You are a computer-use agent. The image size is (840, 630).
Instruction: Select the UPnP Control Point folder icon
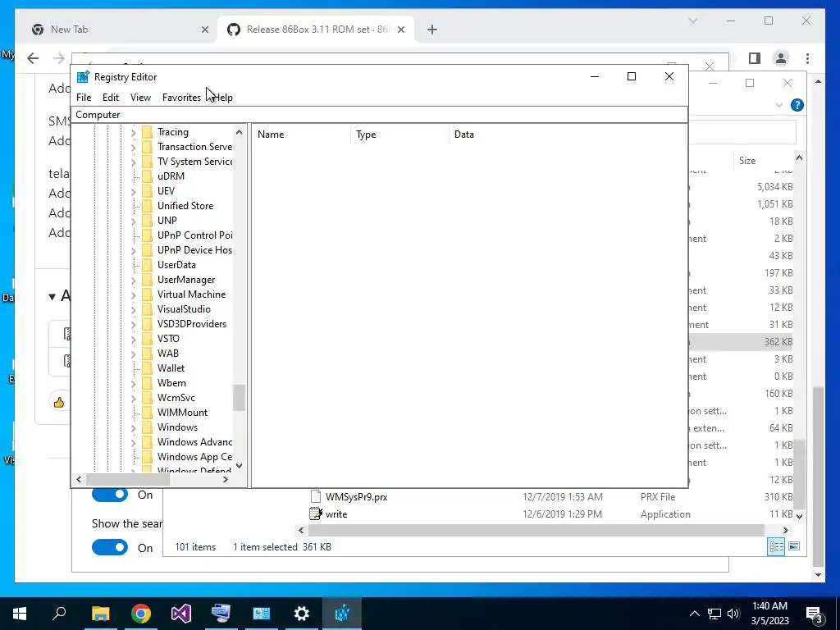[x=148, y=235]
